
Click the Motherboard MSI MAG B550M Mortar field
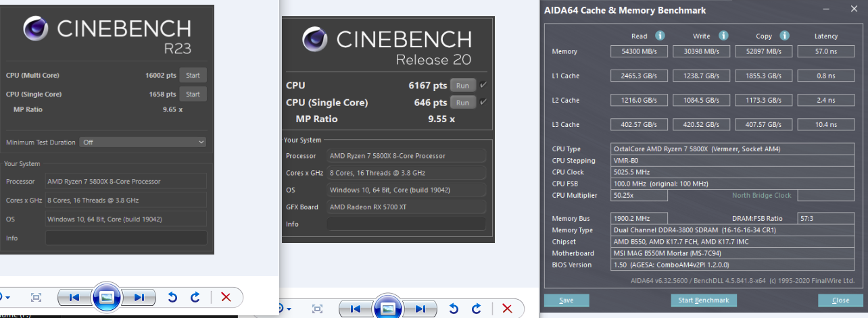pos(732,253)
